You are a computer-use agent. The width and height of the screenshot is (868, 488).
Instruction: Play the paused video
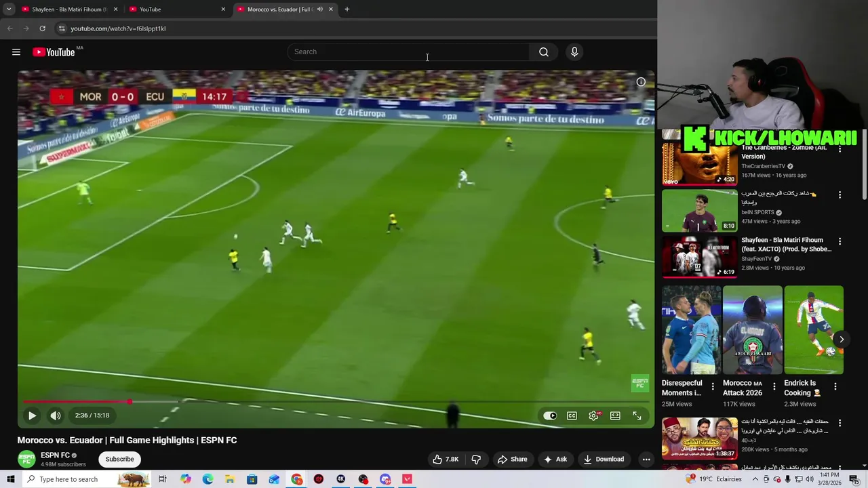point(32,415)
